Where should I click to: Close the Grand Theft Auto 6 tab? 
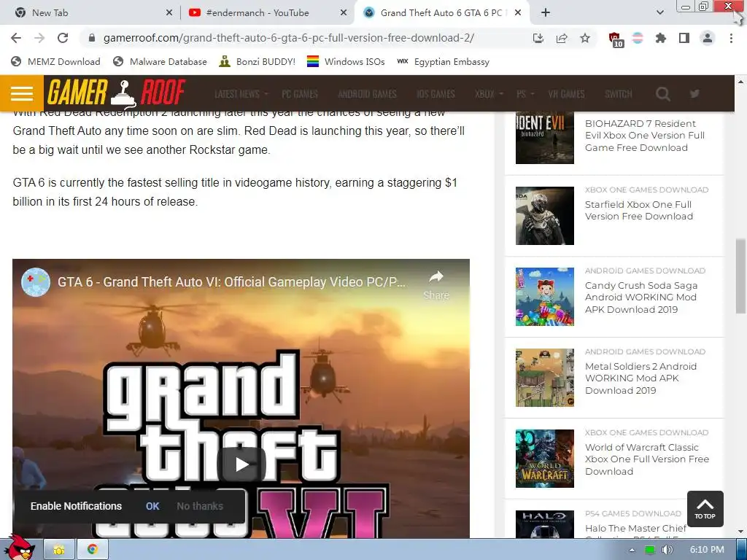pos(519,13)
